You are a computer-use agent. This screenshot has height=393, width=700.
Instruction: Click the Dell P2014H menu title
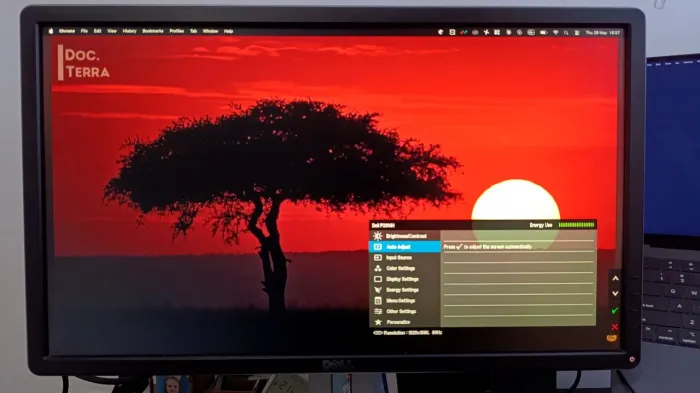pyautogui.click(x=383, y=226)
